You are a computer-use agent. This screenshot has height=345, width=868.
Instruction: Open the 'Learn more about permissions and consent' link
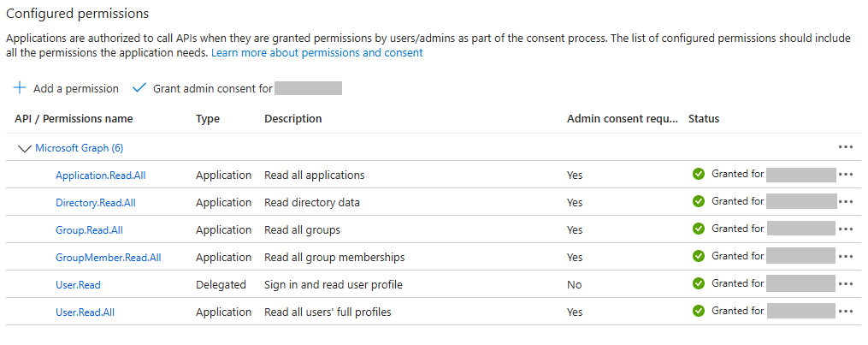[x=317, y=53]
